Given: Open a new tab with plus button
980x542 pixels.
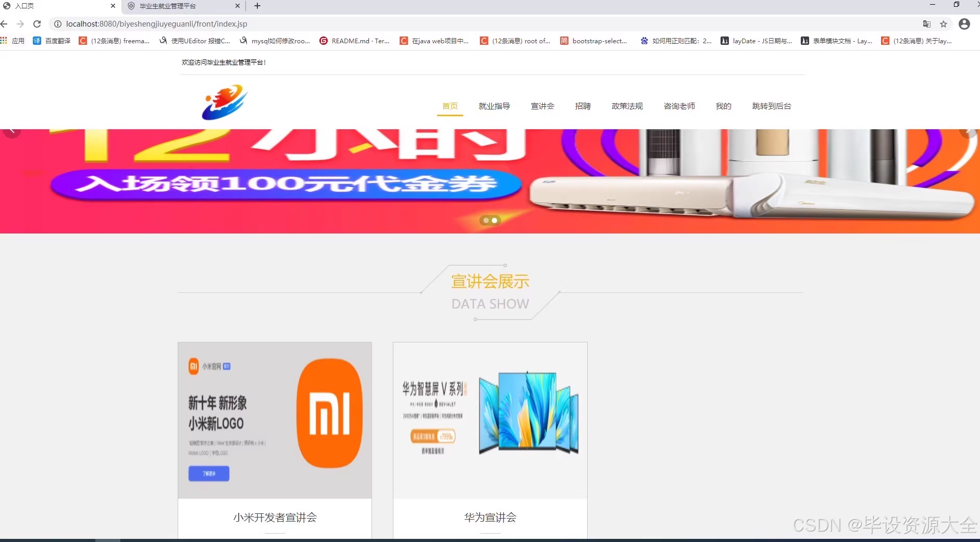Looking at the screenshot, I should coord(257,6).
